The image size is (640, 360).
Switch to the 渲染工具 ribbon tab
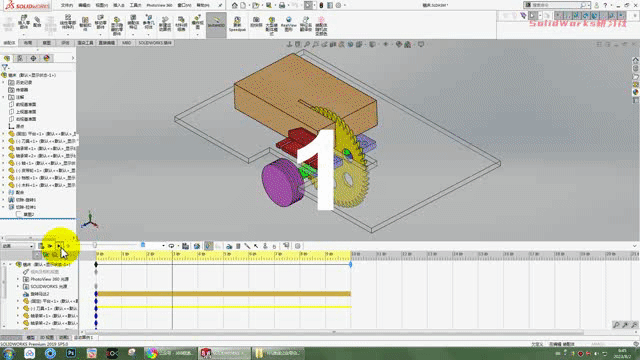[85, 43]
